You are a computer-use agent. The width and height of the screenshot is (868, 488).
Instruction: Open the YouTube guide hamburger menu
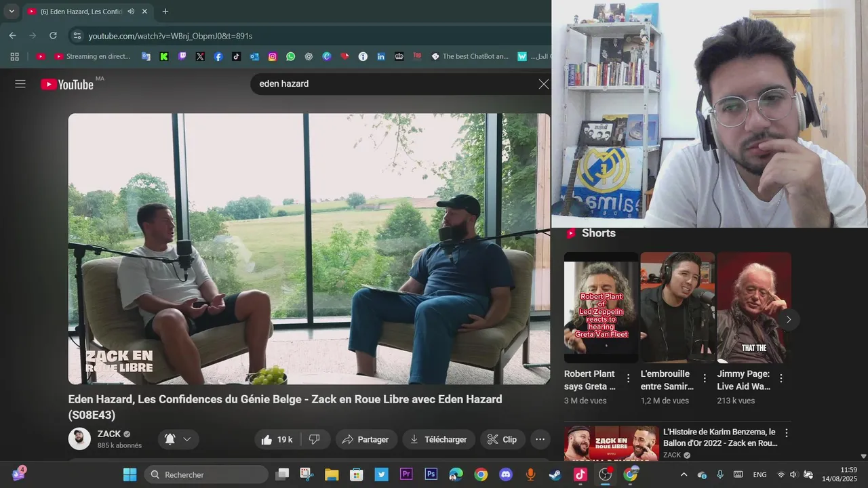pyautogui.click(x=20, y=84)
